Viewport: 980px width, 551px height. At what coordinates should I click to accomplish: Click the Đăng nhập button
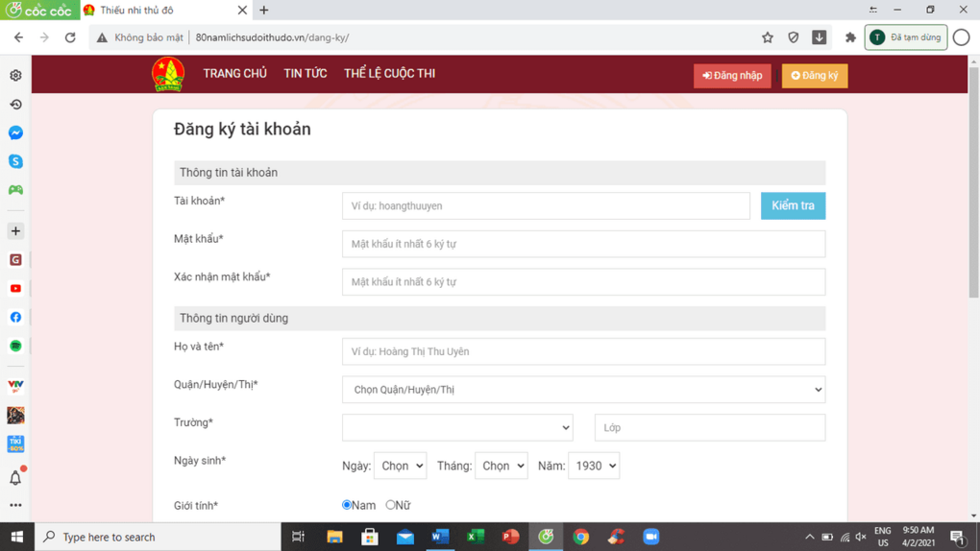732,76
